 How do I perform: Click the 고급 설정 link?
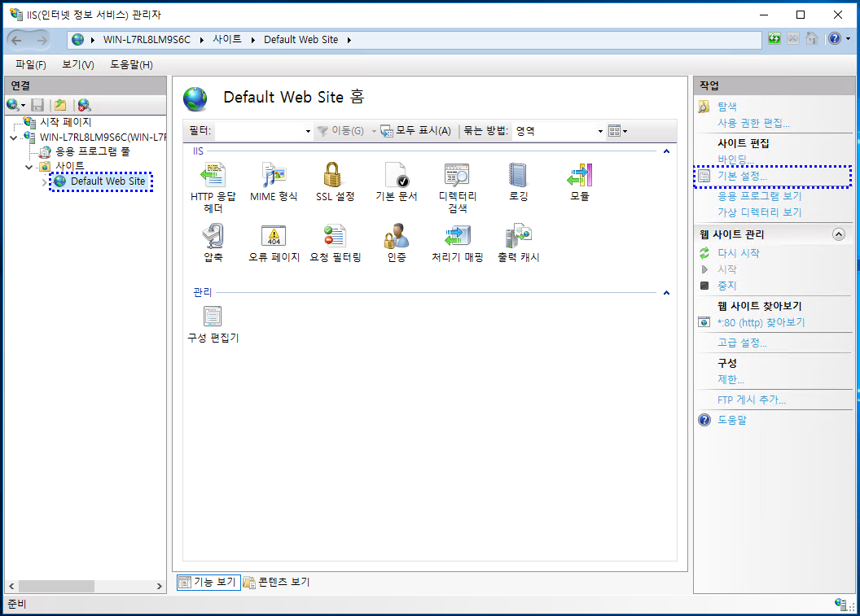pos(742,343)
